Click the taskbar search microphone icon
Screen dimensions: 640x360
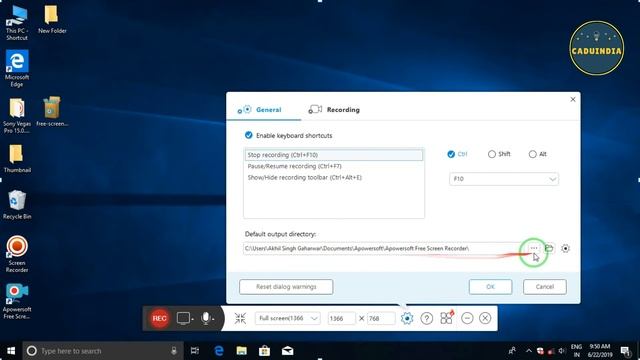pyautogui.click(x=174, y=351)
